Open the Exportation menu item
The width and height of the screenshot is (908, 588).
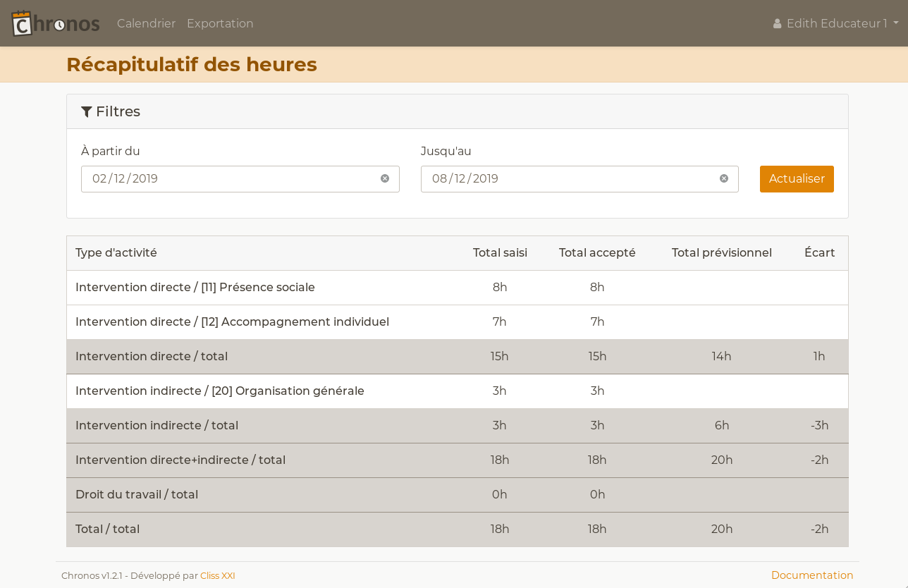click(x=220, y=23)
